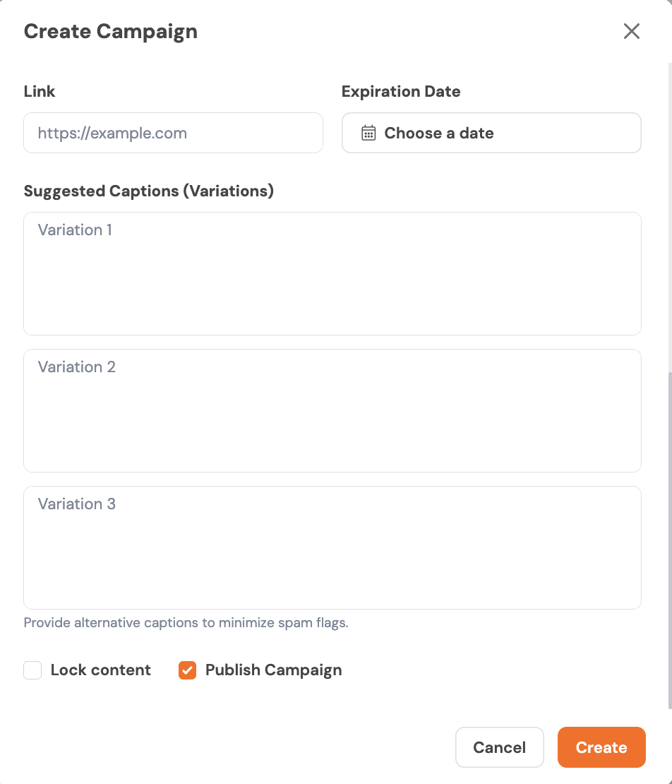Screen dimensions: 672x784
Task: Click into the Variation 3 caption box
Action: pyautogui.click(x=332, y=548)
